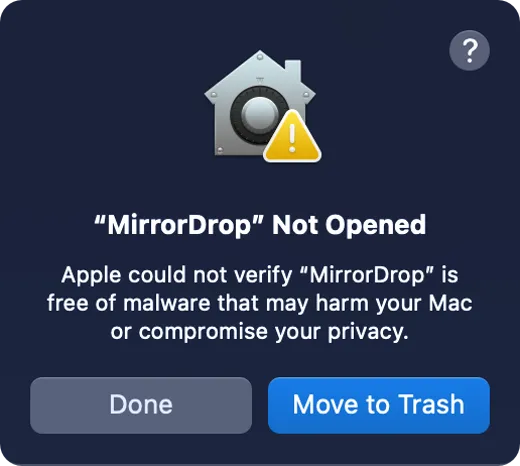Click the roof peak of Gatekeeper icon
520x466 pixels.
tap(260, 56)
